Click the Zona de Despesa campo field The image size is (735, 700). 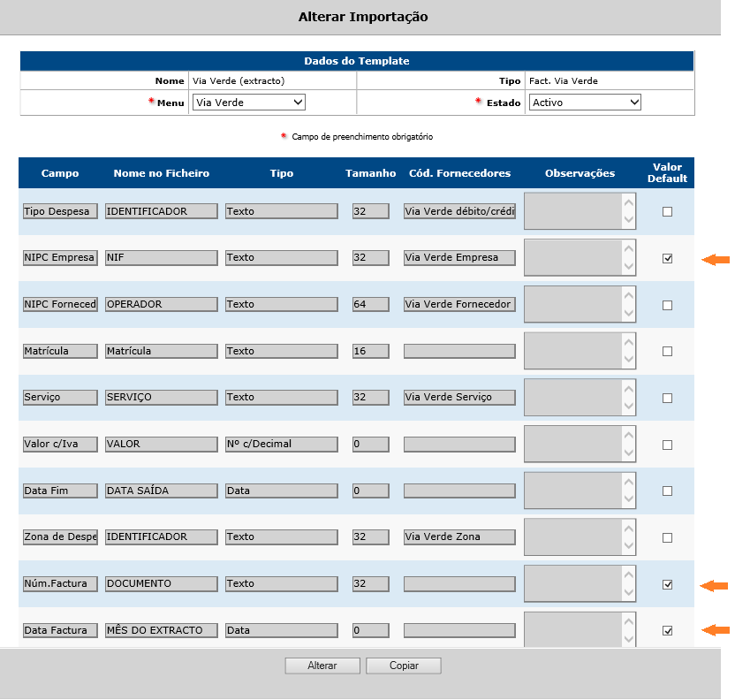pos(60,536)
